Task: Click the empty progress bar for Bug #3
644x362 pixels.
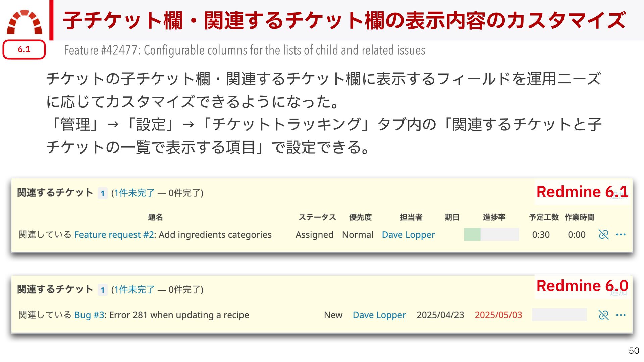Action: point(559,315)
